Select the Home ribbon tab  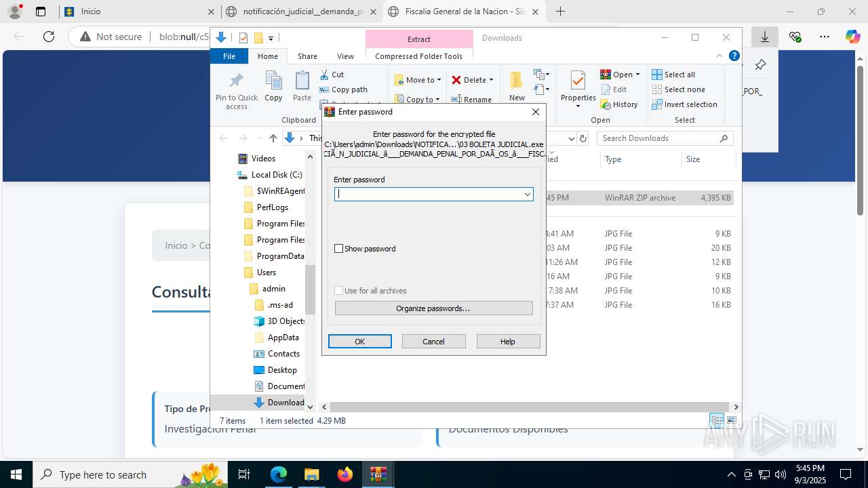click(268, 56)
